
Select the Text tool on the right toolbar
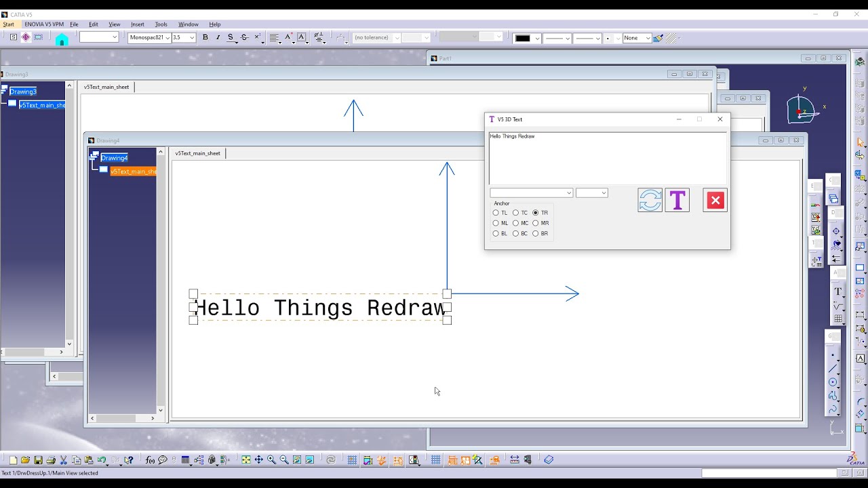click(837, 290)
